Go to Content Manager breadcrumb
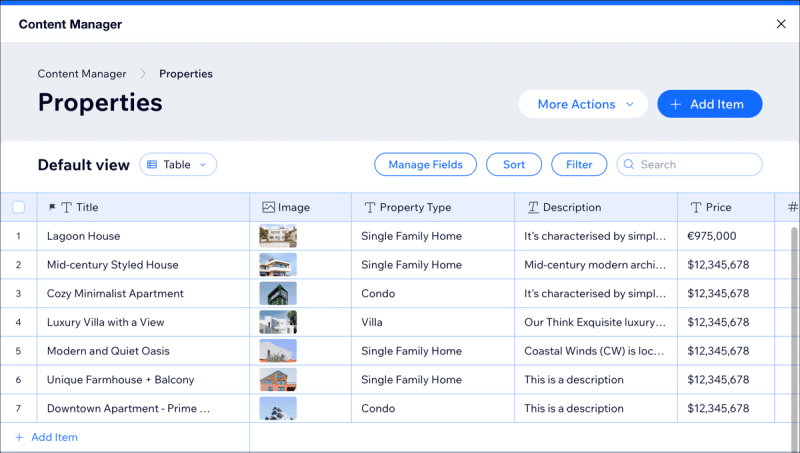Image resolution: width=800 pixels, height=453 pixels. (82, 74)
